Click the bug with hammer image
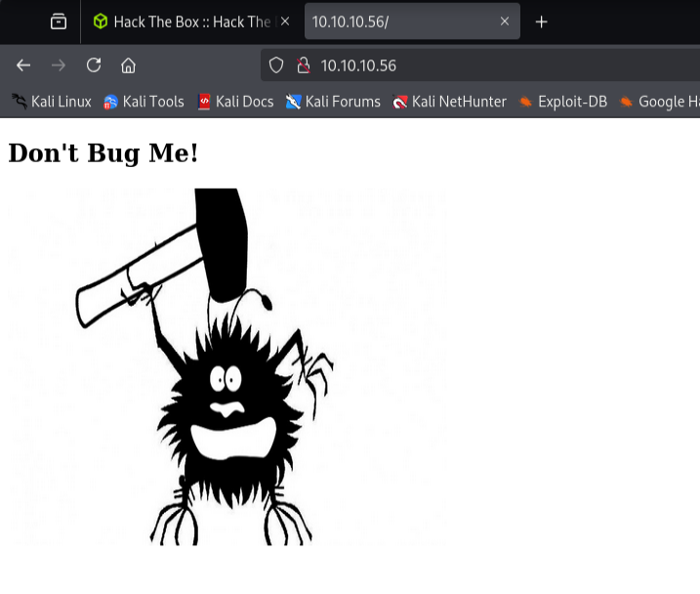Screen dimensions: 700x594 pos(227,366)
